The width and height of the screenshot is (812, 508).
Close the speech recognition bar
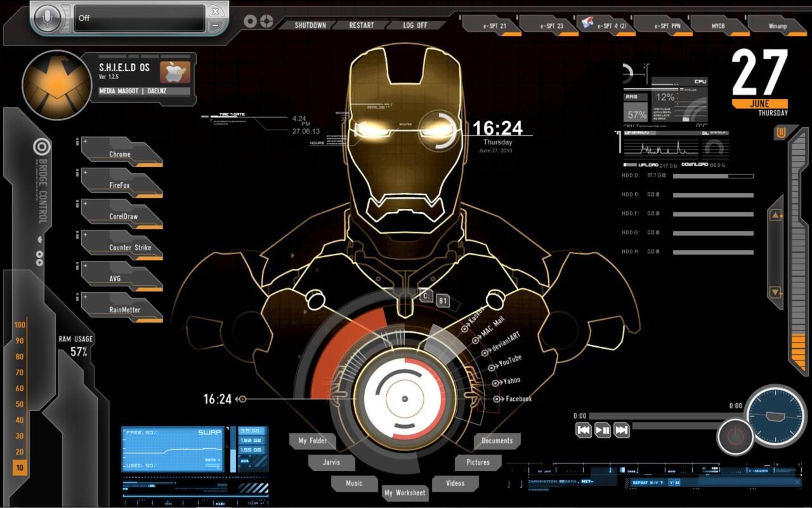[216, 11]
